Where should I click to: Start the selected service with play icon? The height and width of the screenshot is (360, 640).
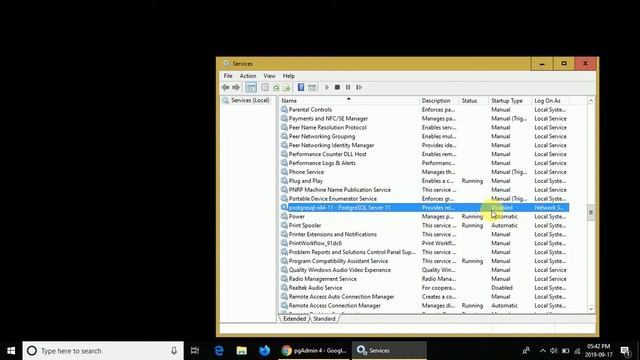tap(327, 87)
